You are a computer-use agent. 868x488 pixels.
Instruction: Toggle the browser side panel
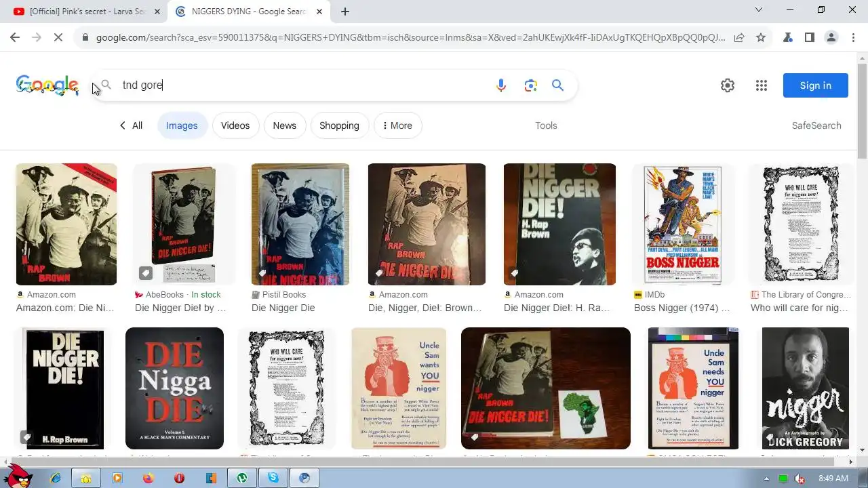[810, 37]
